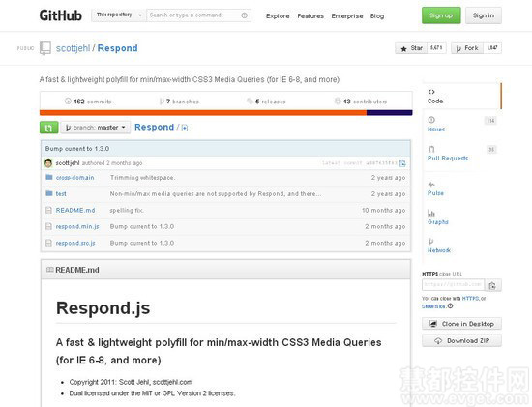Open the Bump current to 1.3.0 commit title
Screen dimensions: 532x407
[x=77, y=149]
